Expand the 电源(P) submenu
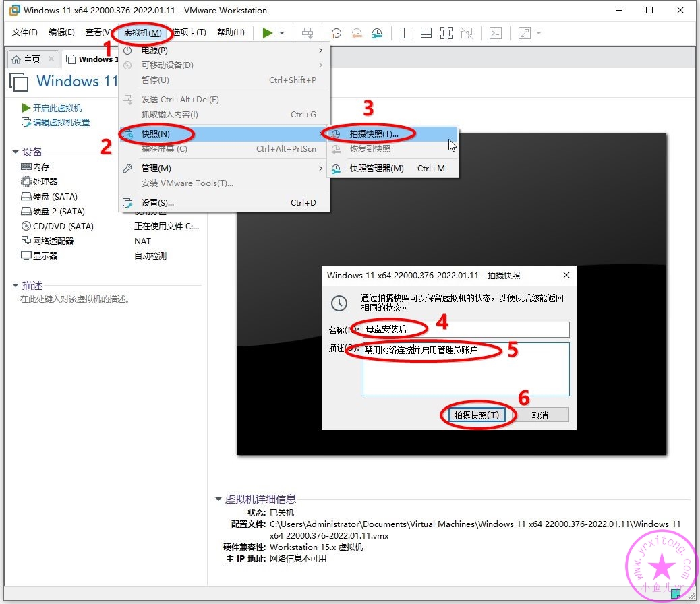 pyautogui.click(x=224, y=51)
